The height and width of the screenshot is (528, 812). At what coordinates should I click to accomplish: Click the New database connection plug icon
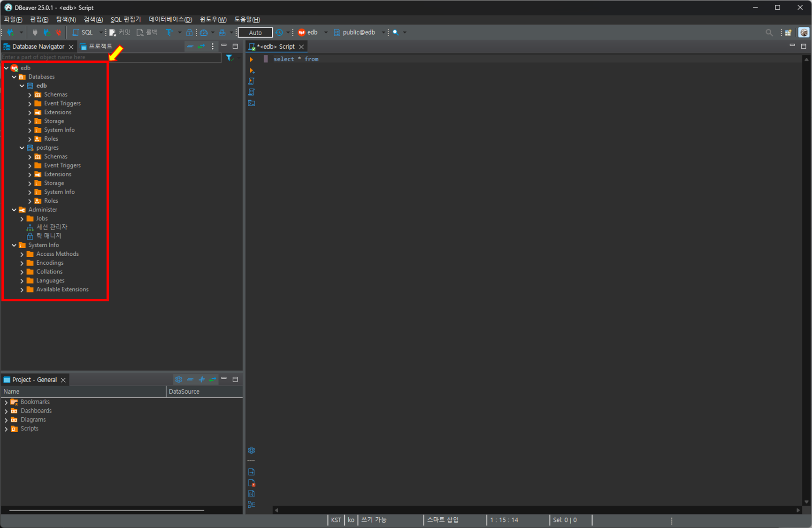click(x=10, y=32)
